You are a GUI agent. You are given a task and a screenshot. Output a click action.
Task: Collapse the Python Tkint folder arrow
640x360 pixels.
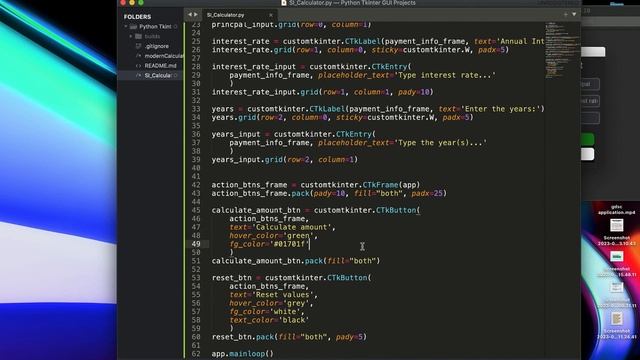126,27
